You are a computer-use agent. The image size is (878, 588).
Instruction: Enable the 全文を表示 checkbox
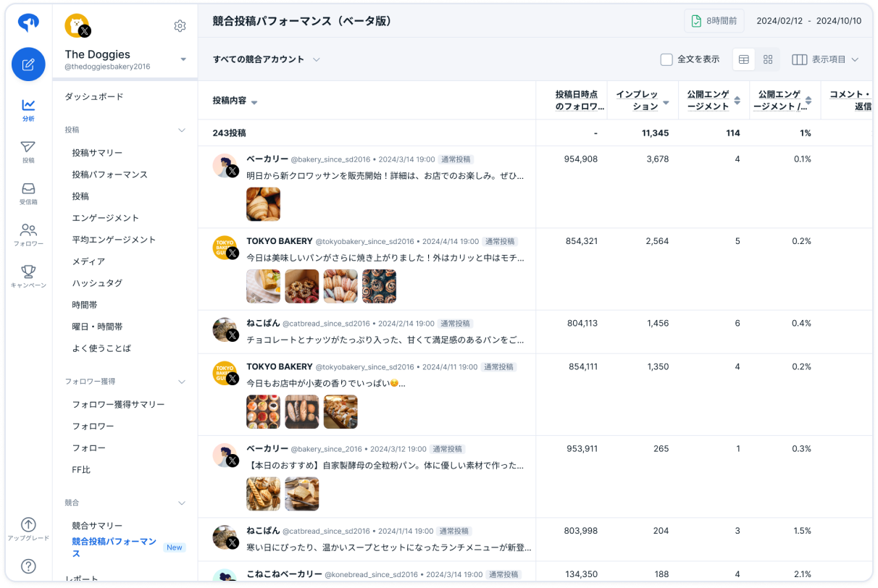click(666, 59)
